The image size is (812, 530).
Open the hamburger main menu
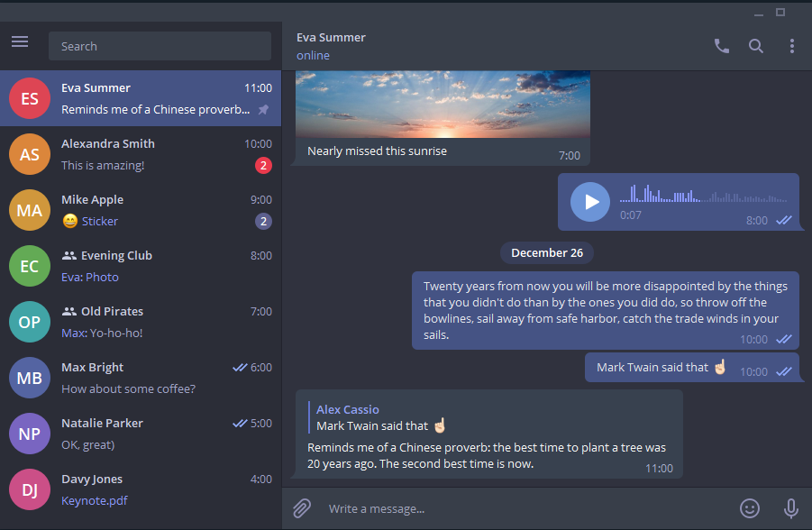(20, 41)
